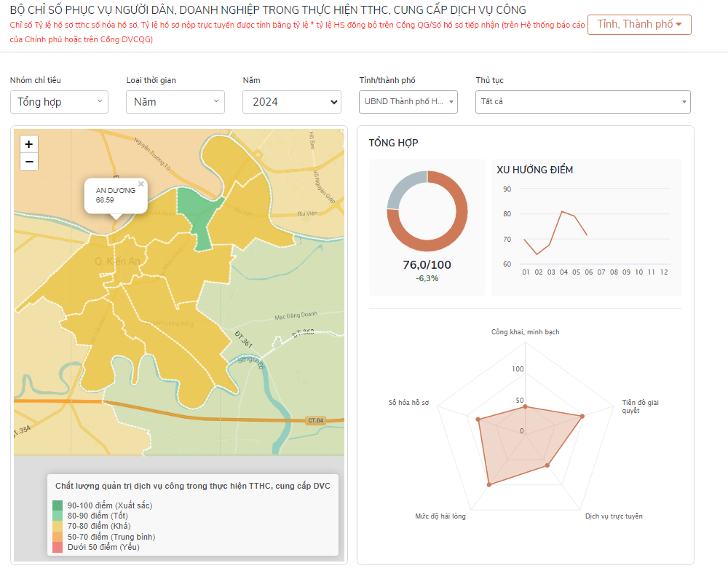
Task: Open the Tỉnh/thành phố filter dropdown
Action: pyautogui.click(x=408, y=102)
